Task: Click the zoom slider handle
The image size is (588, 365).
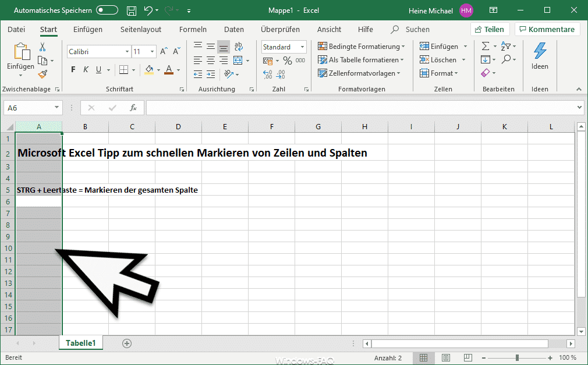Action: coord(517,358)
